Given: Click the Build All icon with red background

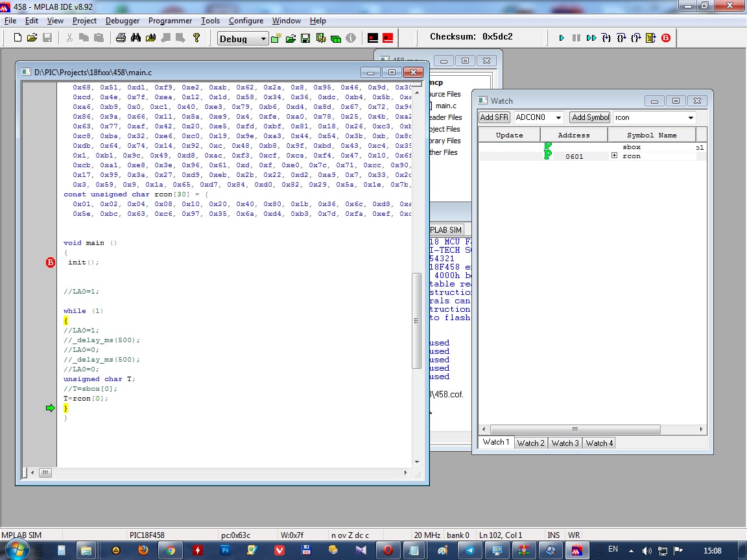Looking at the screenshot, I should pyautogui.click(x=388, y=38).
